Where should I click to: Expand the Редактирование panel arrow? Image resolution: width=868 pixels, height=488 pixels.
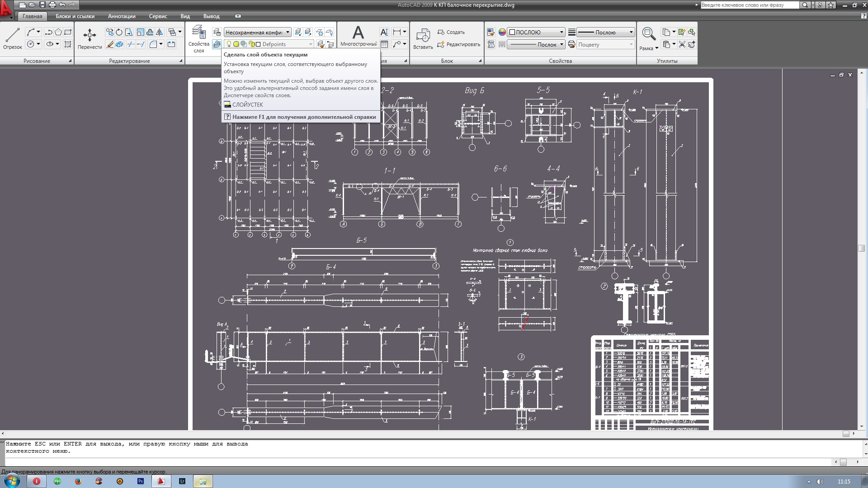181,61
